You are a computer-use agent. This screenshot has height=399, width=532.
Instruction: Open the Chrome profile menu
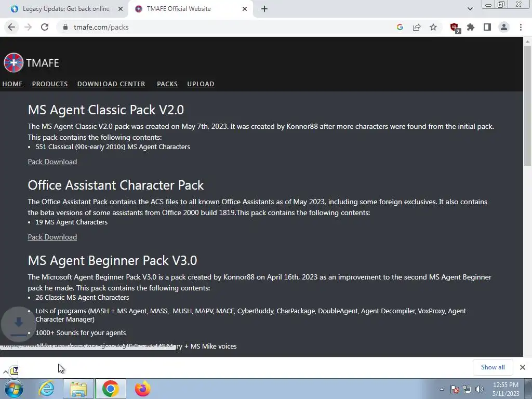[504, 27]
